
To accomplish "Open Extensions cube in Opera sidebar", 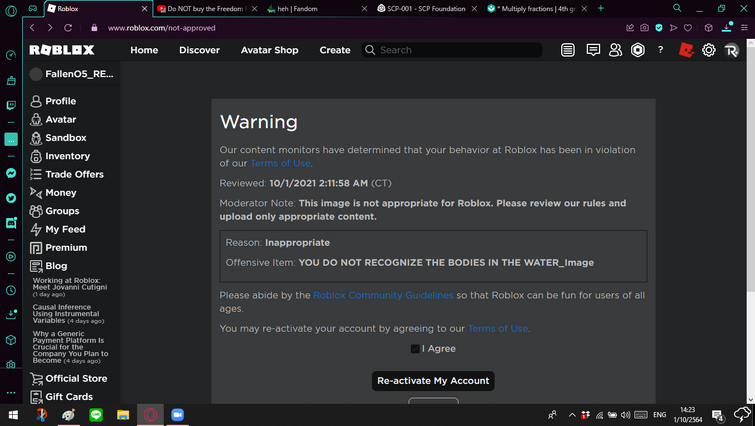I will [x=11, y=340].
